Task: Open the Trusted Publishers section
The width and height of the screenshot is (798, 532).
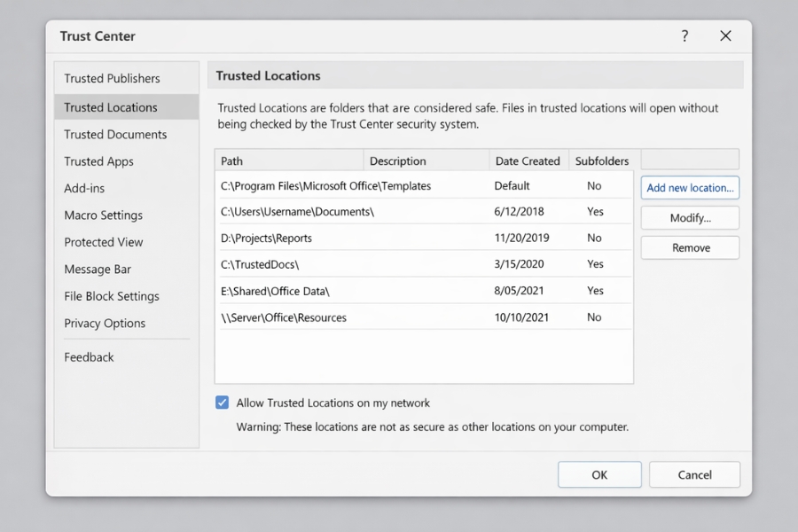Action: coord(112,79)
